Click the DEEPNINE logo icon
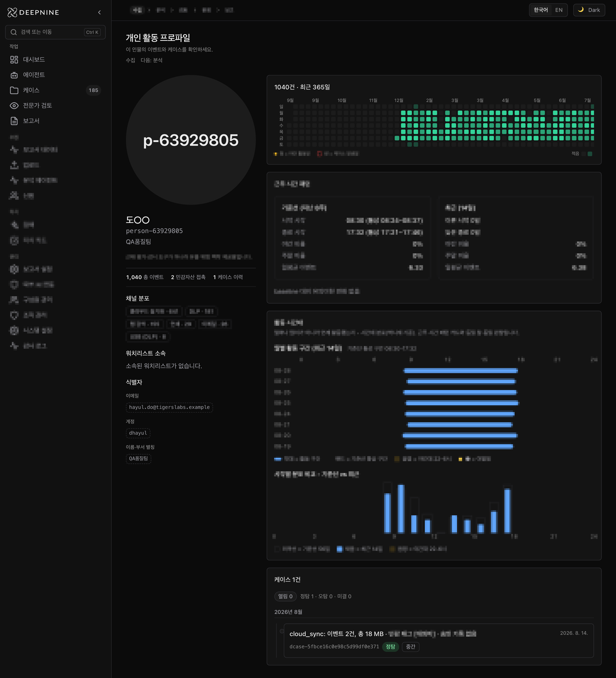This screenshot has height=678, width=616. click(12, 12)
